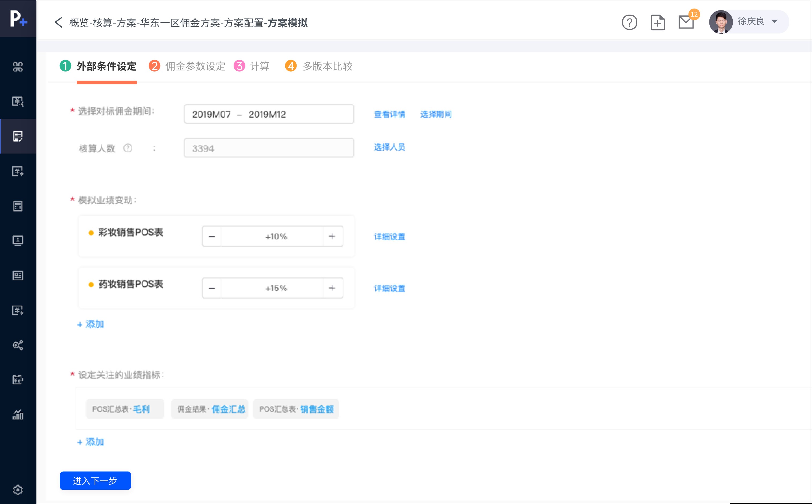
Task: Select the sharing/network icon in the sidebar
Action: point(18,345)
